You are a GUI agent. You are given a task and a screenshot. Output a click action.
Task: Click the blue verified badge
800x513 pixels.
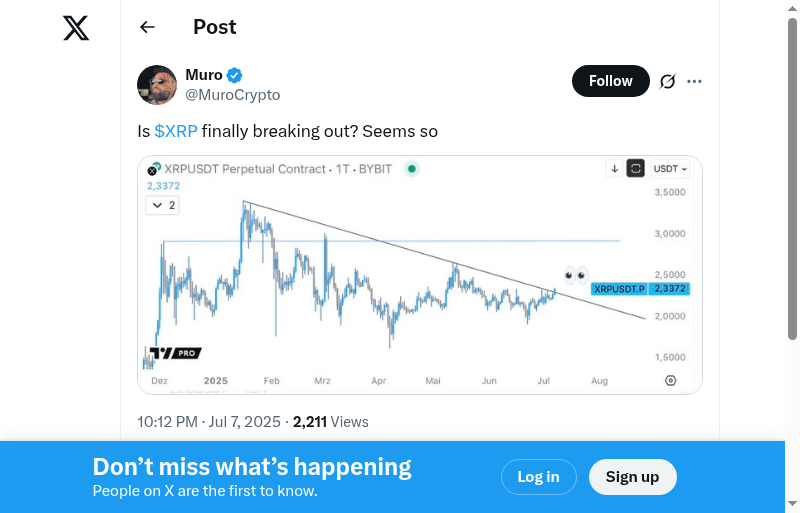tap(235, 75)
